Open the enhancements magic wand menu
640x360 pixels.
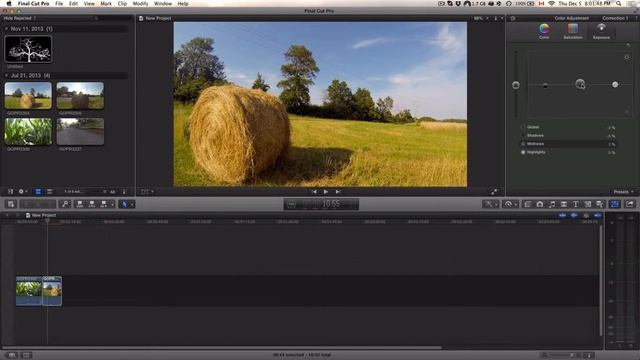490,204
